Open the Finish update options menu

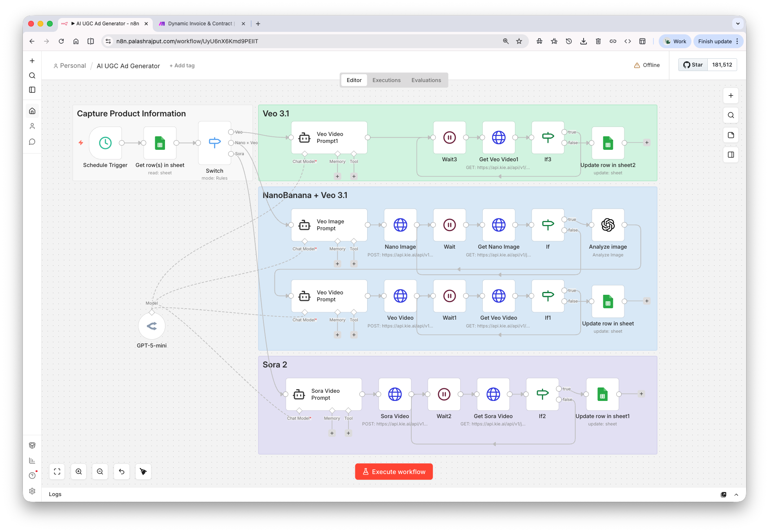(736, 41)
